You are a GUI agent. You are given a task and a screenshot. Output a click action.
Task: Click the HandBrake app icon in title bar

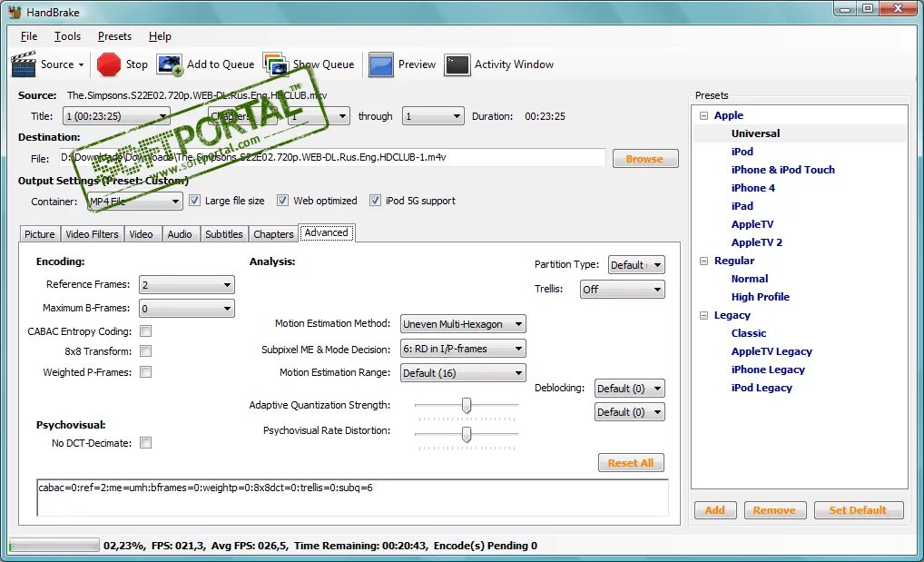(15, 12)
